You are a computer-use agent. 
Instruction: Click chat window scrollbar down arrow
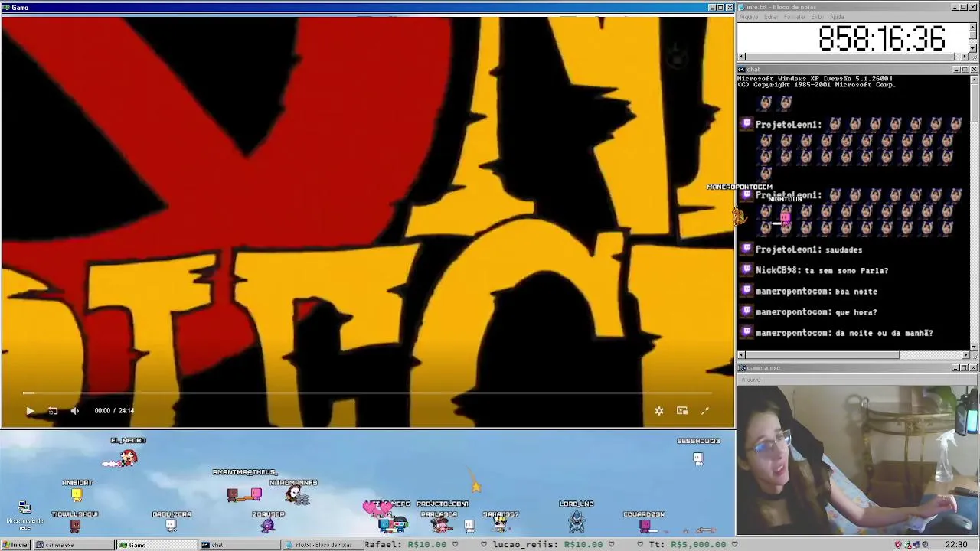974,347
